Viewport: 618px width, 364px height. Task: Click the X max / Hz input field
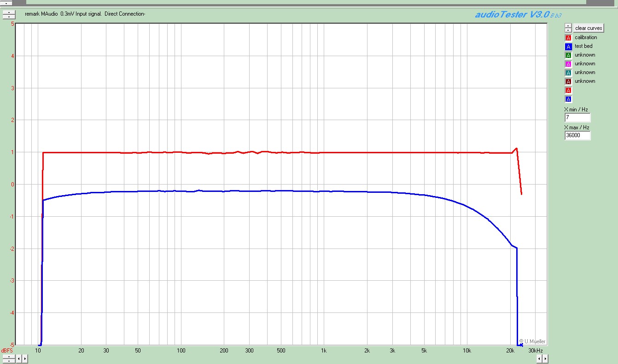(577, 136)
